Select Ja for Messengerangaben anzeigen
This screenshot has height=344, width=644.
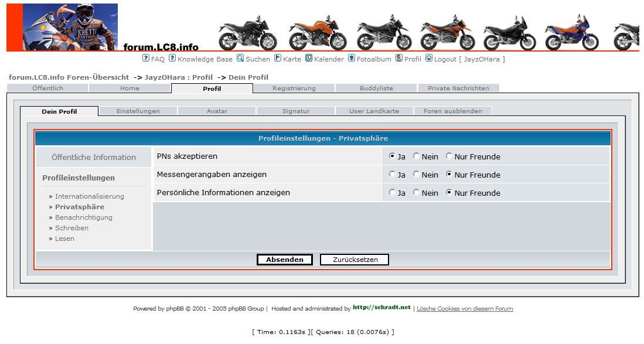tap(393, 175)
